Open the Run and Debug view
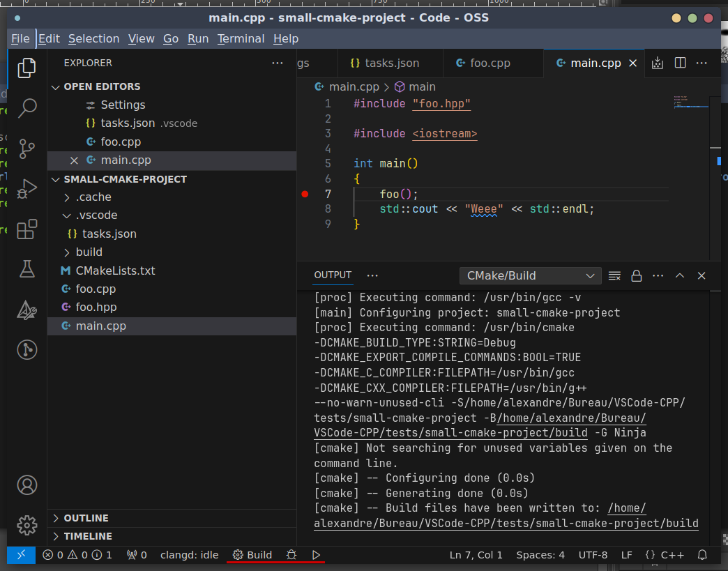728x571 pixels. click(x=27, y=189)
